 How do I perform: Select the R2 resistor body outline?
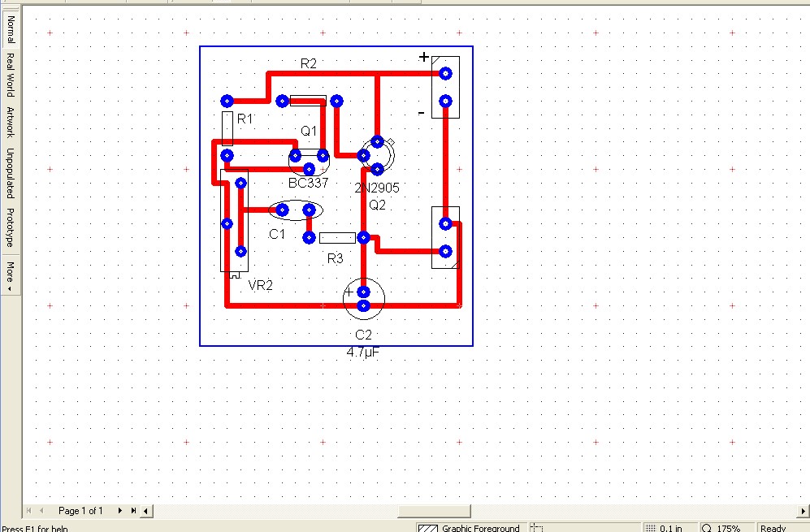tap(309, 101)
